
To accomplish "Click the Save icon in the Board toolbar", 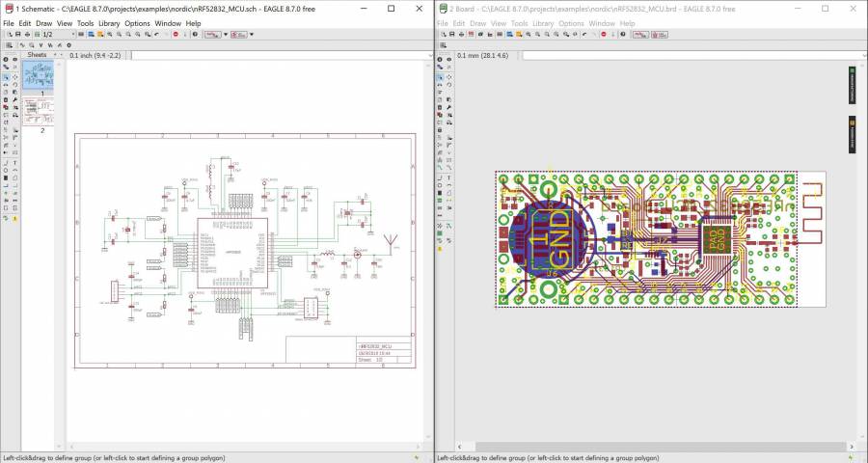I will coord(449,35).
